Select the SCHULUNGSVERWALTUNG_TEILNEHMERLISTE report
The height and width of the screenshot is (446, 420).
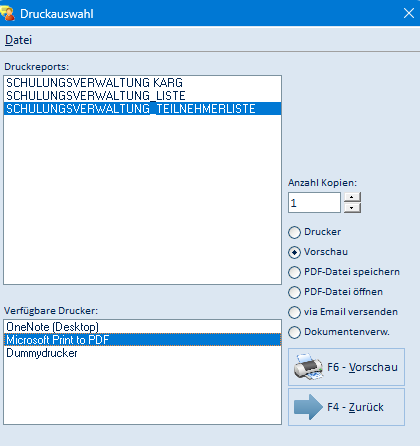(142, 109)
